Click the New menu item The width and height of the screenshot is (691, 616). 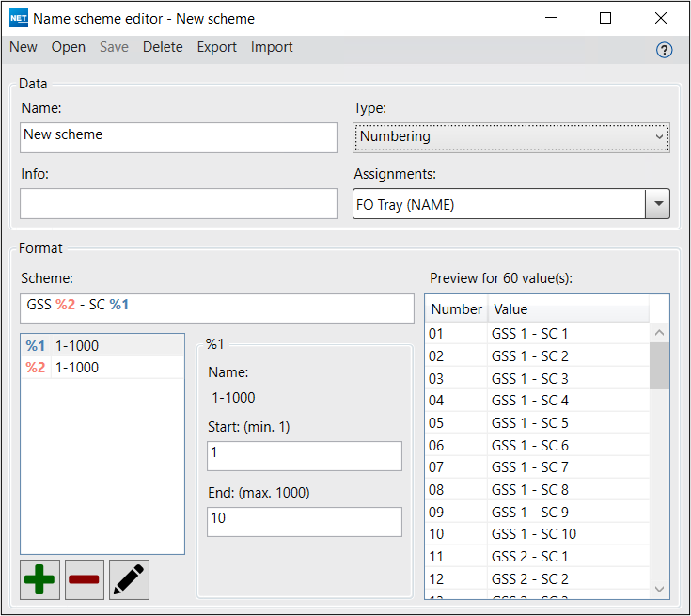tap(24, 47)
